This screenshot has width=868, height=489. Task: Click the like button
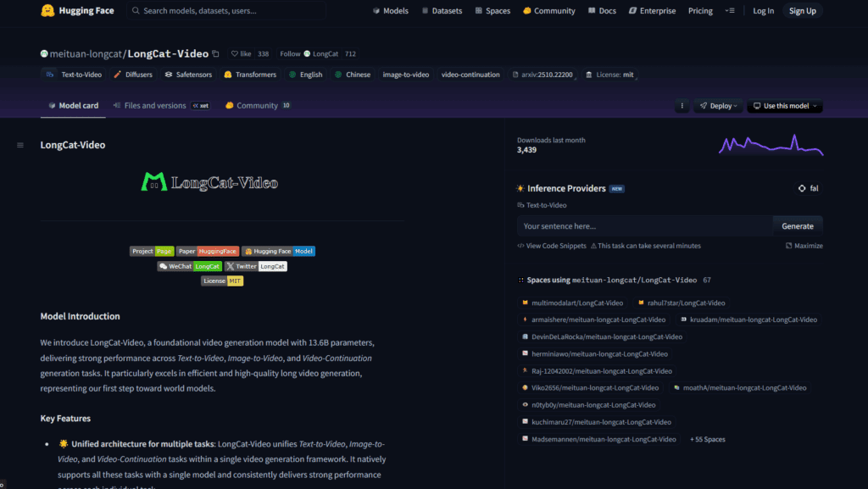tap(242, 53)
